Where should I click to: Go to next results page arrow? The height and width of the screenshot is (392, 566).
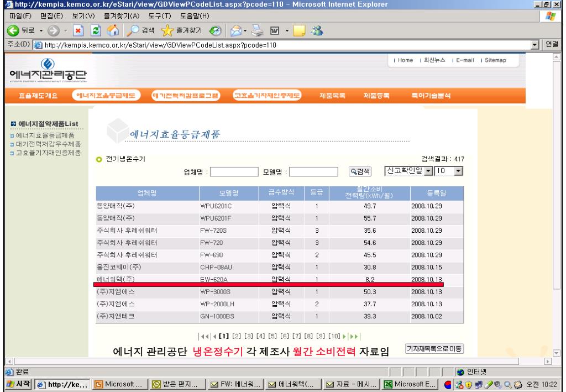345,336
